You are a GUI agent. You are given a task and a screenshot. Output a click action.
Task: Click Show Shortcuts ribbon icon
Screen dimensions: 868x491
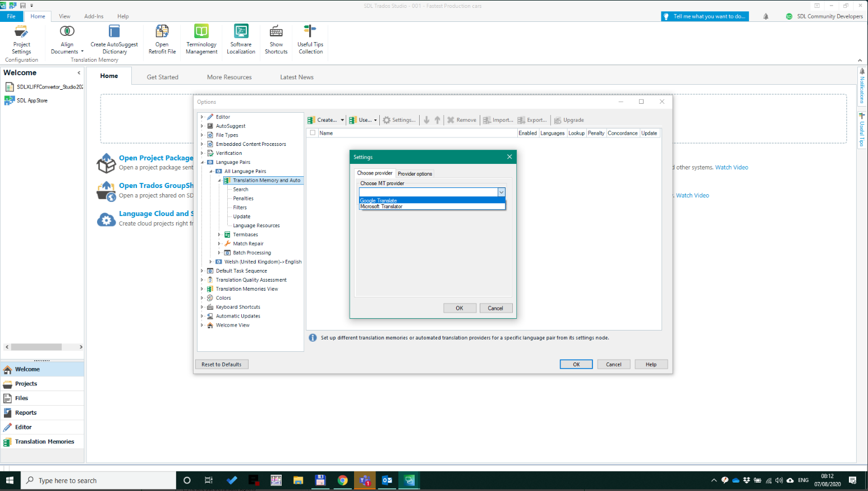click(276, 39)
